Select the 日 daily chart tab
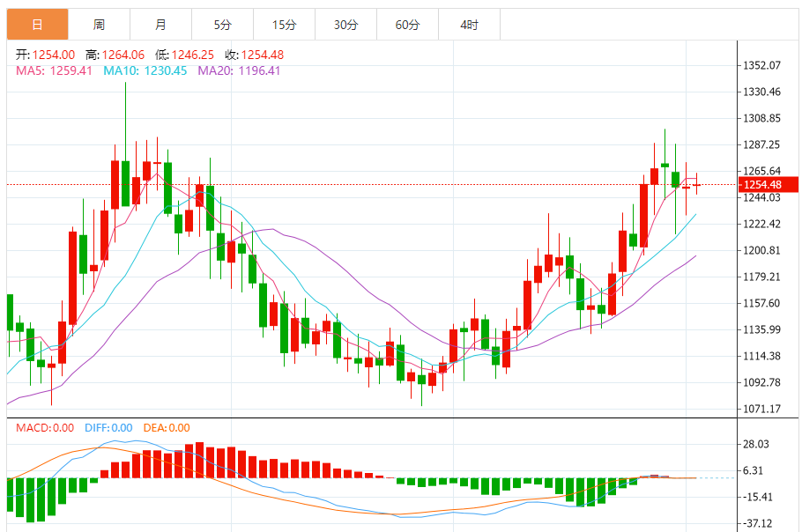Image resolution: width=802 pixels, height=532 pixels. click(x=37, y=24)
